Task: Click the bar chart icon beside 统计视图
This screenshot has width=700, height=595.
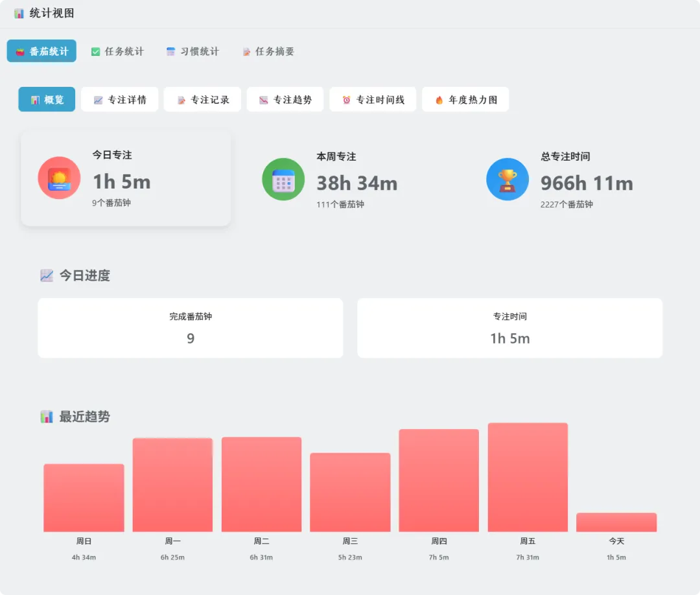Action: point(19,14)
